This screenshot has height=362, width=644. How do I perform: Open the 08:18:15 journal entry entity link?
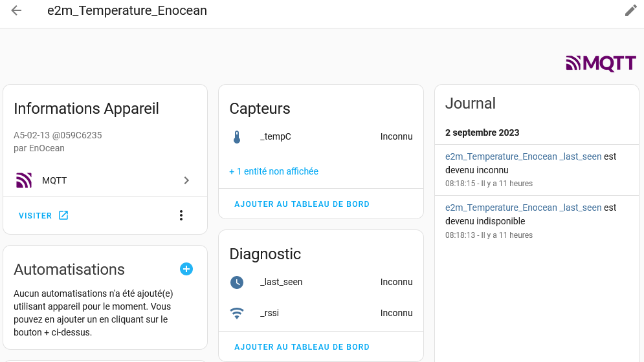tap(523, 156)
